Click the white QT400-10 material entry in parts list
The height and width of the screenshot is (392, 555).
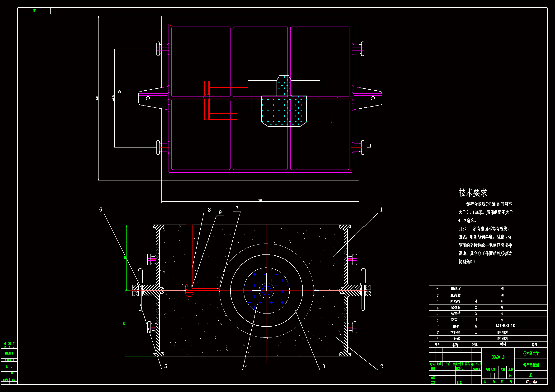(505, 326)
